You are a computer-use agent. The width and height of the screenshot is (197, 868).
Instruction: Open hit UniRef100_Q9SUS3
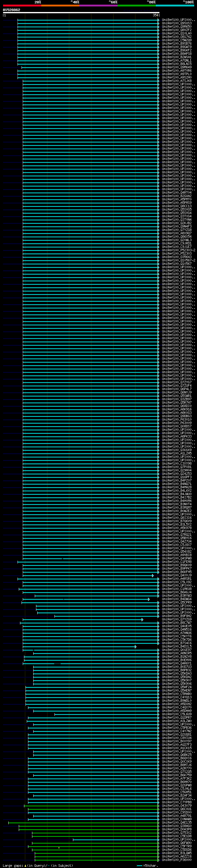[177, 23]
